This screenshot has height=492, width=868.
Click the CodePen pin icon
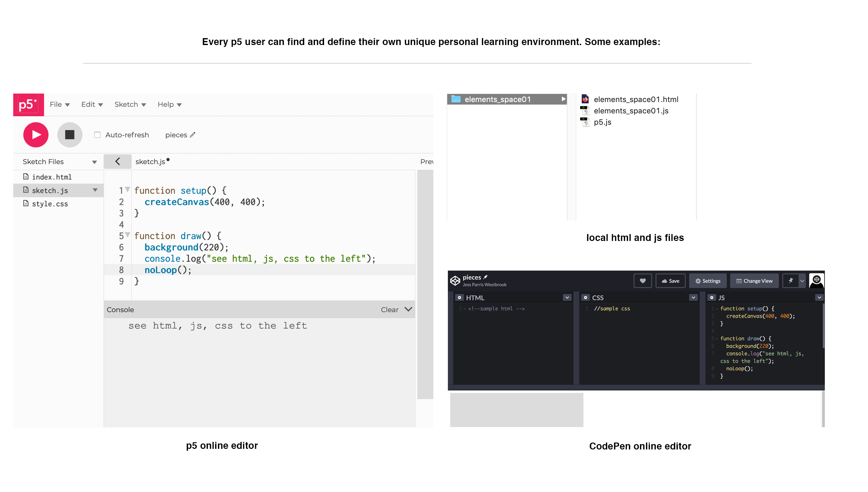tap(790, 280)
